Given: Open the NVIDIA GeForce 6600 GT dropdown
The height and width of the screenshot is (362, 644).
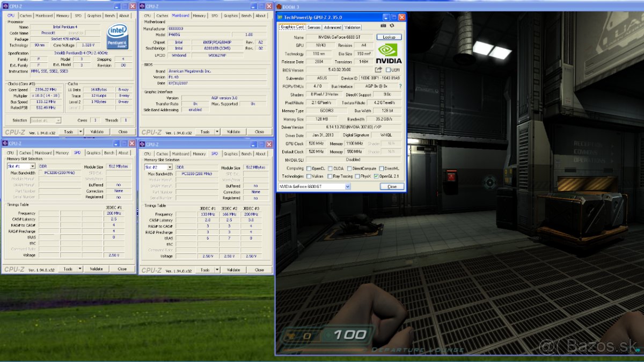Looking at the screenshot, I should (348, 186).
